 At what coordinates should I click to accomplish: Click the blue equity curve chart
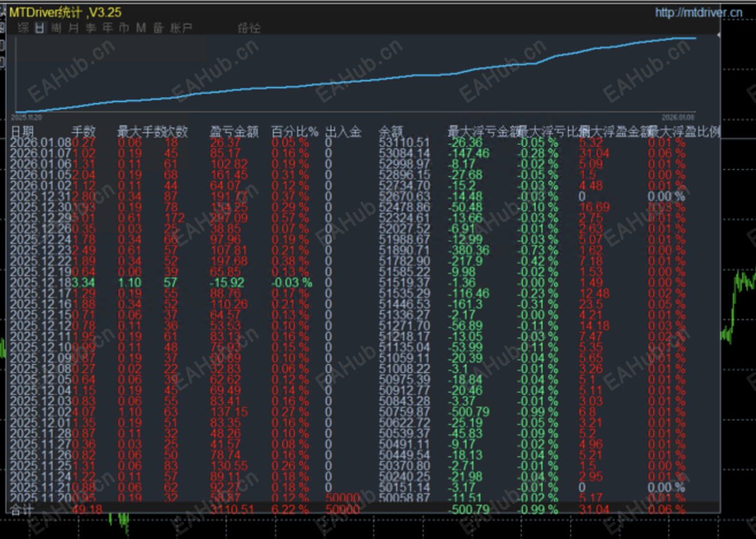click(x=356, y=76)
